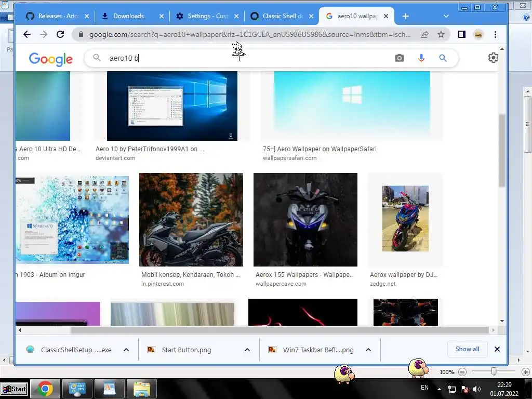532x399 pixels.
Task: Close the aero10 wallpaper tab
Action: click(x=386, y=16)
